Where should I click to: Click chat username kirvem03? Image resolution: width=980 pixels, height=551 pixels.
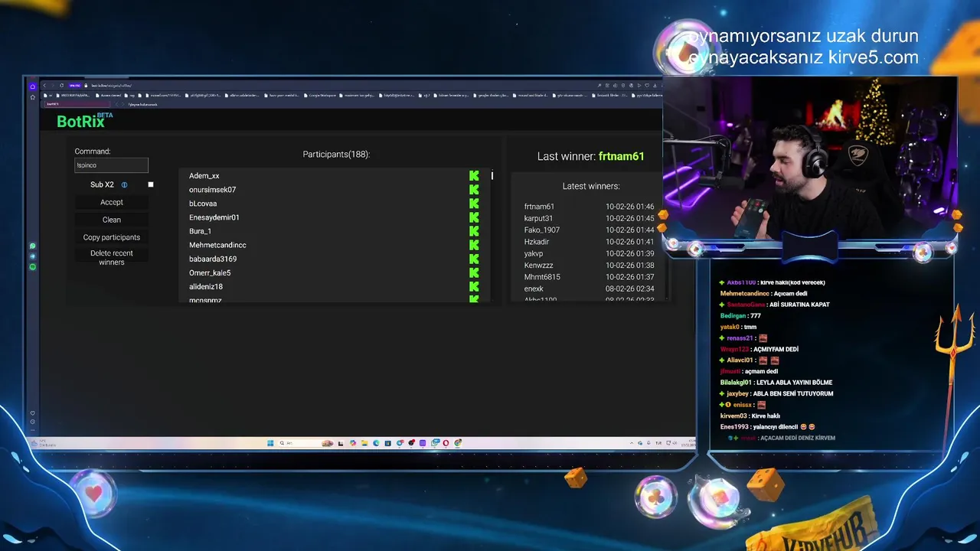[x=733, y=416]
